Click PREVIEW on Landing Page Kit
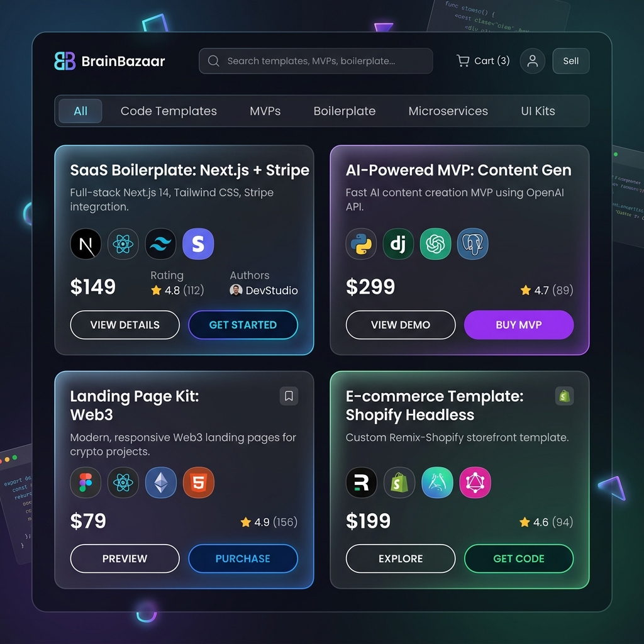This screenshot has width=644, height=644. (x=125, y=558)
